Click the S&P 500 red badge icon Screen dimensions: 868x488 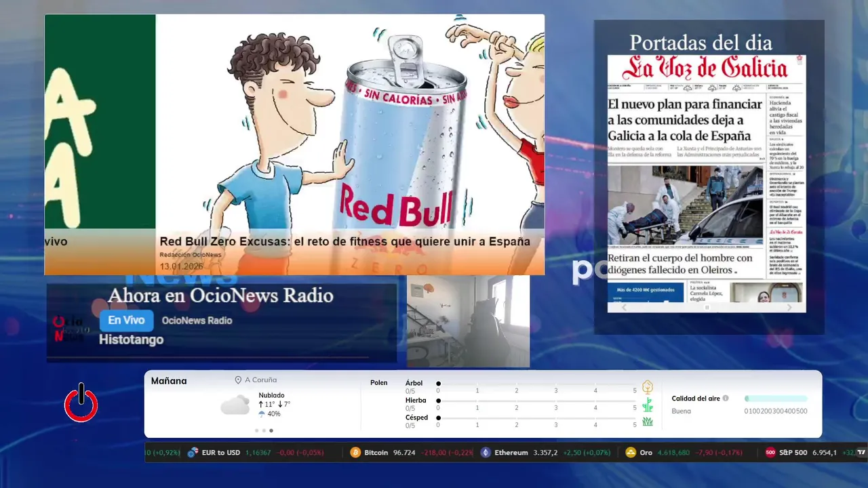coord(770,452)
